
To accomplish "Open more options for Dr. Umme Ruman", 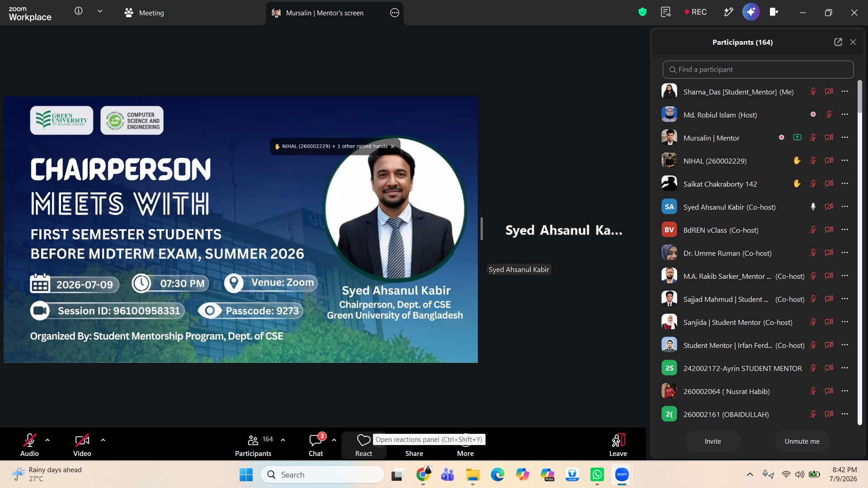I will point(844,253).
